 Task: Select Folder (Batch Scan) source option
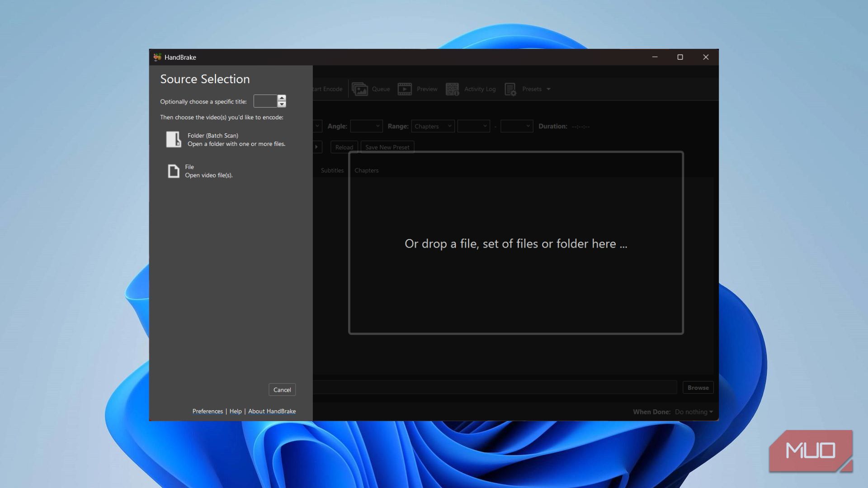(226, 140)
